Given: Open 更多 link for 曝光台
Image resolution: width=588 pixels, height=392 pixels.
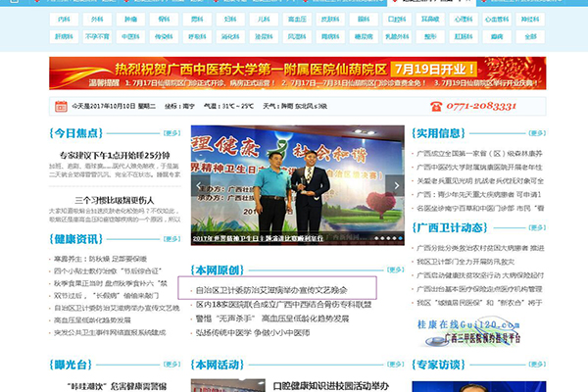Looking at the screenshot, I should (x=172, y=365).
